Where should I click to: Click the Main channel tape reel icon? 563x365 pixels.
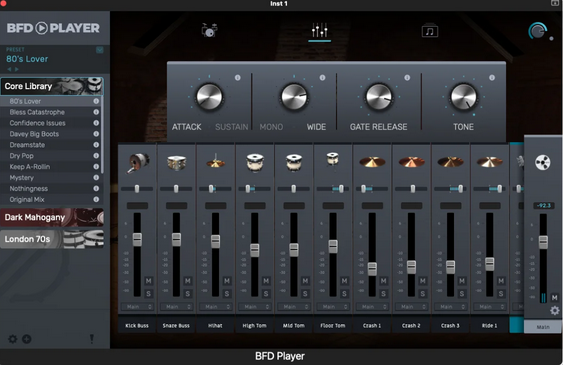(x=543, y=162)
